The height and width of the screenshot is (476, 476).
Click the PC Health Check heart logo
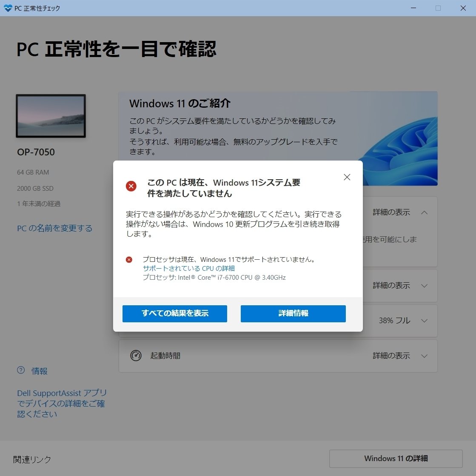pyautogui.click(x=8, y=8)
